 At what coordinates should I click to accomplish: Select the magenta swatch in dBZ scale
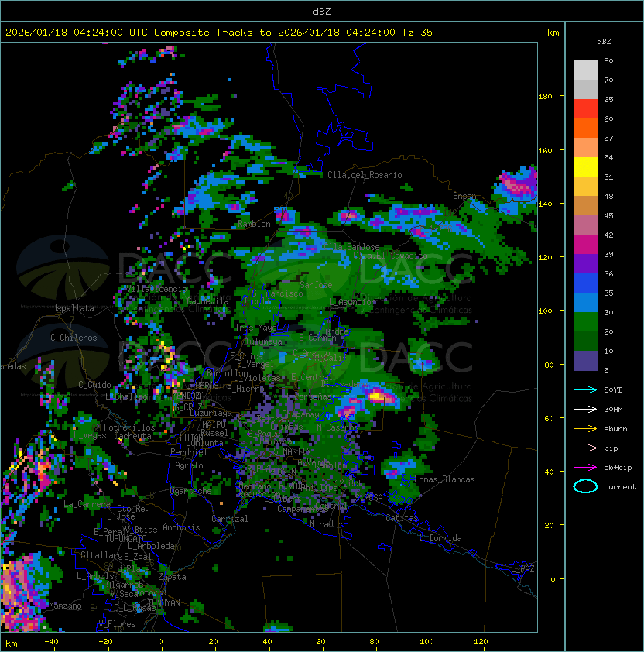[585, 245]
